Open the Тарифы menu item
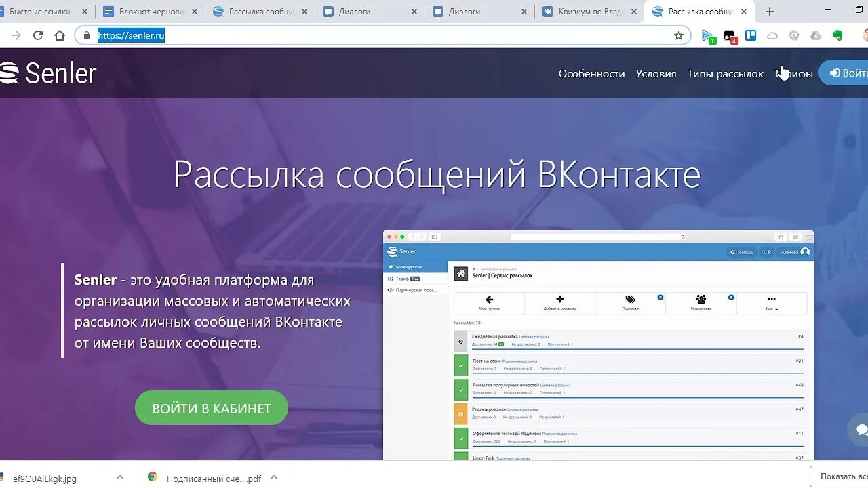This screenshot has height=488, width=868. (x=793, y=73)
